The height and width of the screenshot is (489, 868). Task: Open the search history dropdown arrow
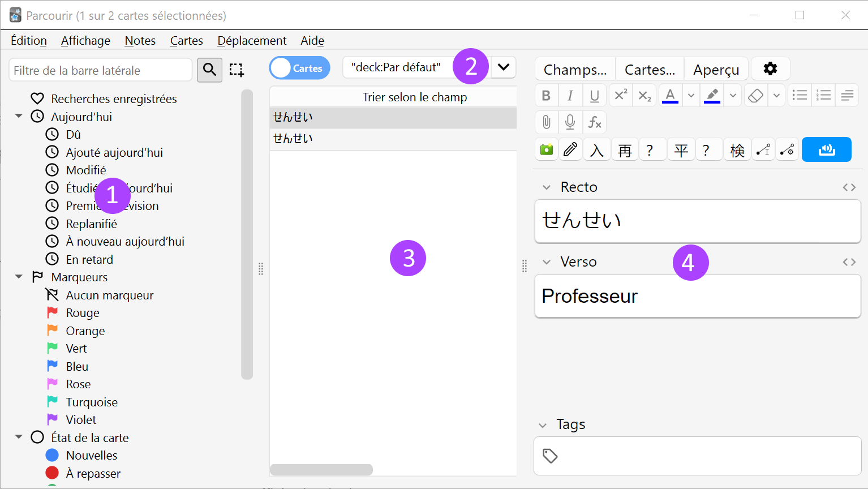click(x=503, y=67)
